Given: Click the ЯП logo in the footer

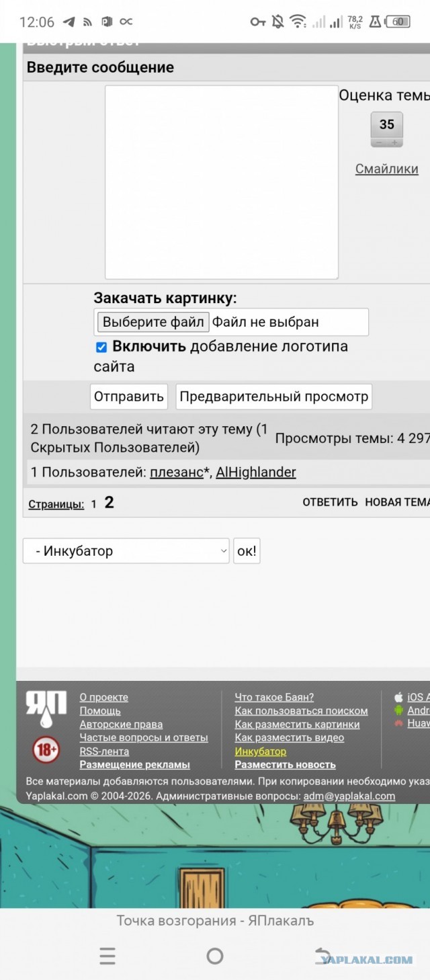Looking at the screenshot, I should (46, 709).
